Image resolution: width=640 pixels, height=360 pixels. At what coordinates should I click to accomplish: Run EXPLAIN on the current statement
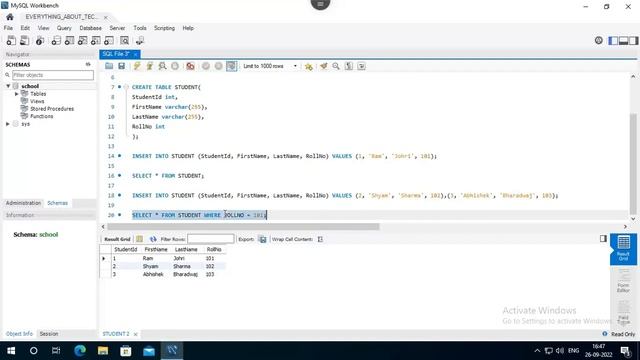click(162, 66)
